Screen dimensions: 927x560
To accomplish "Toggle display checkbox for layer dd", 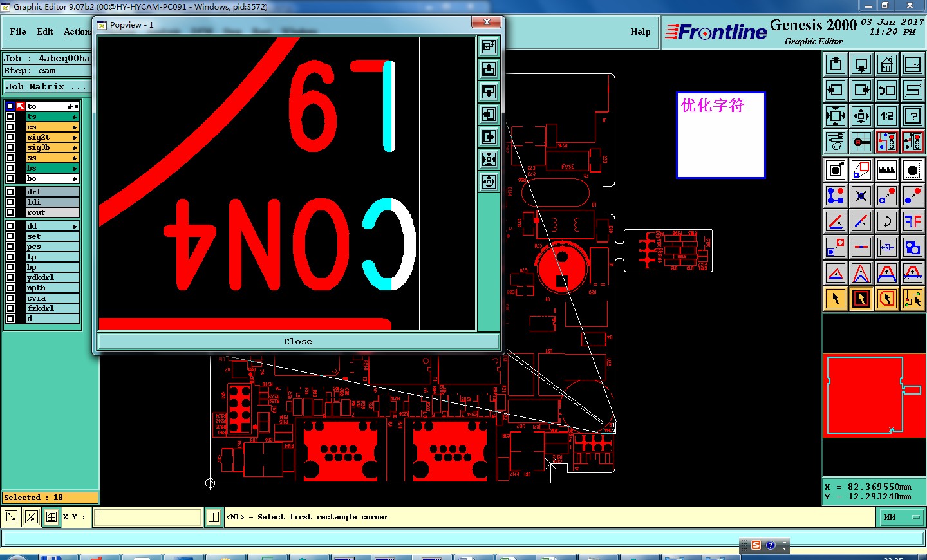I will click(10, 226).
